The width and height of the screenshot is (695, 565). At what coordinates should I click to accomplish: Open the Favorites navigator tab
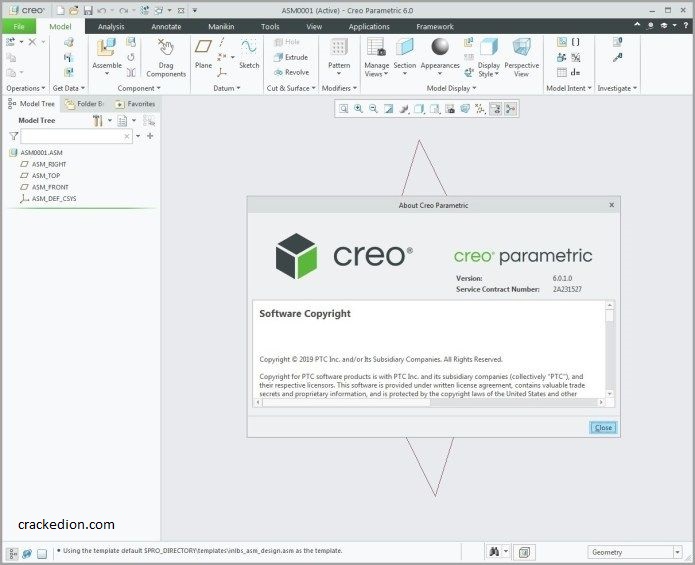pyautogui.click(x=136, y=104)
